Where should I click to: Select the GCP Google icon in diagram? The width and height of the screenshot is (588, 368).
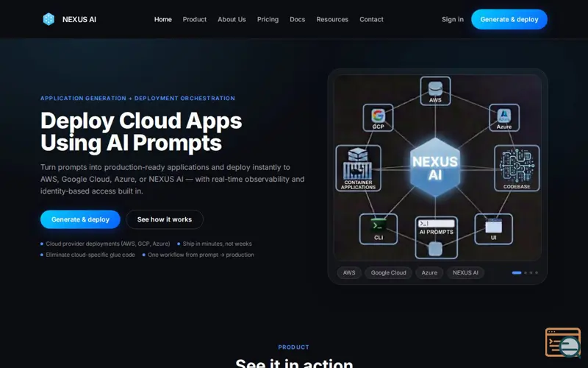point(378,116)
